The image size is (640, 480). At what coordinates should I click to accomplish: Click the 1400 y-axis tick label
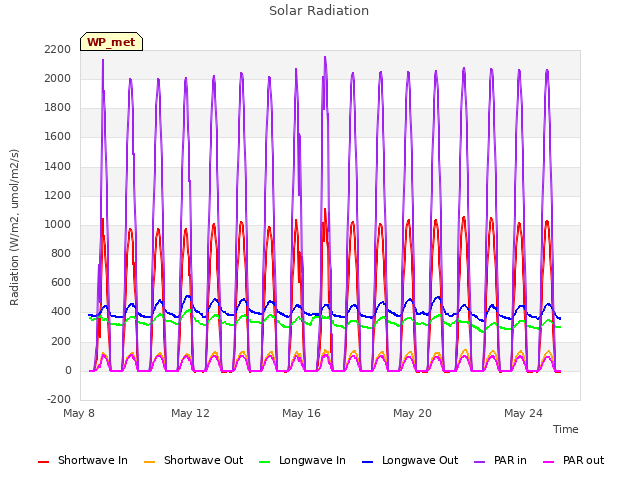coord(58,166)
